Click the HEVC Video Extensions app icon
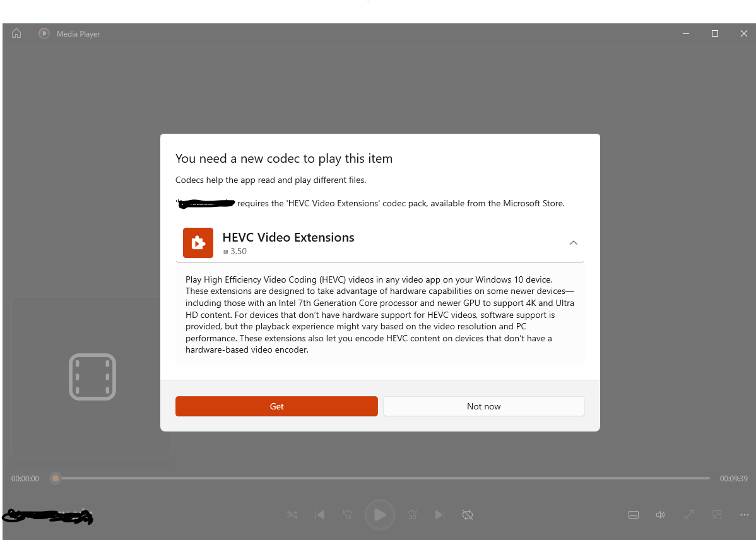This screenshot has width=756, height=540. pos(198,243)
